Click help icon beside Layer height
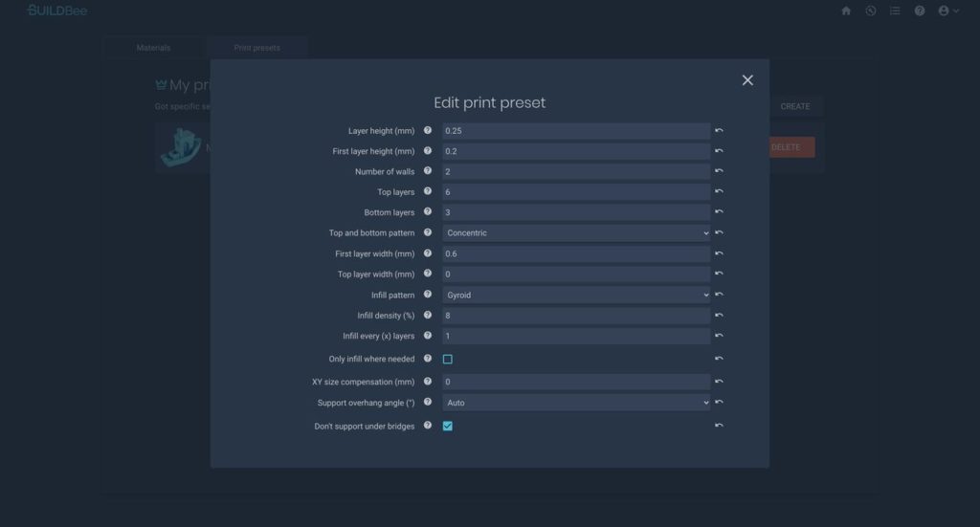This screenshot has width=980, height=527. click(x=428, y=130)
